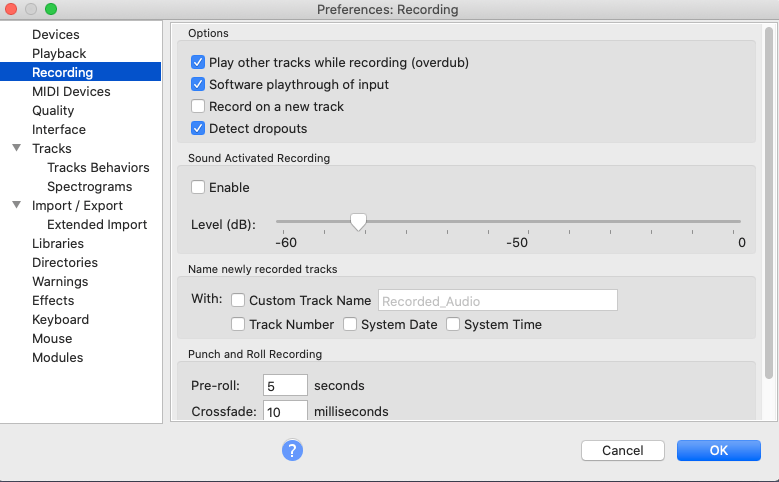The height and width of the screenshot is (482, 779).
Task: Click the Level (dB) slider handle
Action: pos(358,222)
